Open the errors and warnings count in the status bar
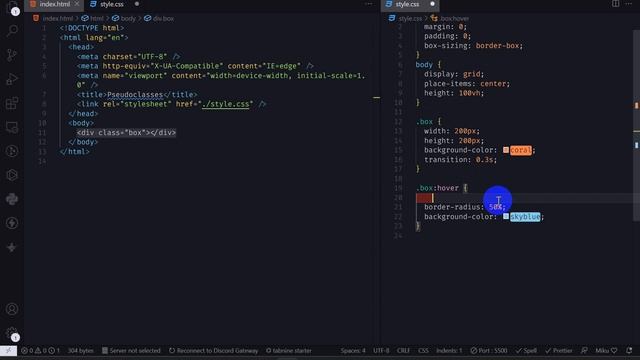Viewport: 640px width, 360px height. (40, 351)
